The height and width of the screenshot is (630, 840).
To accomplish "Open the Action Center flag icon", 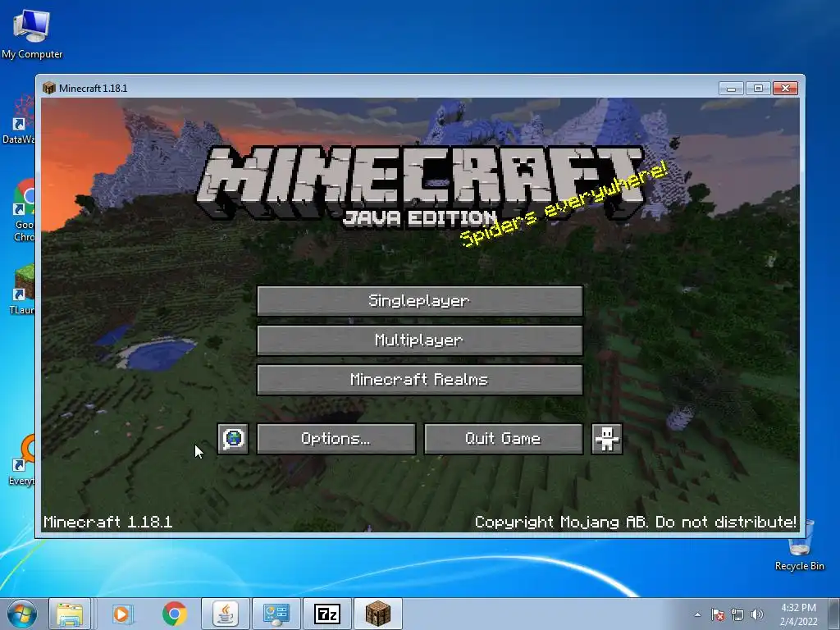I will click(717, 614).
